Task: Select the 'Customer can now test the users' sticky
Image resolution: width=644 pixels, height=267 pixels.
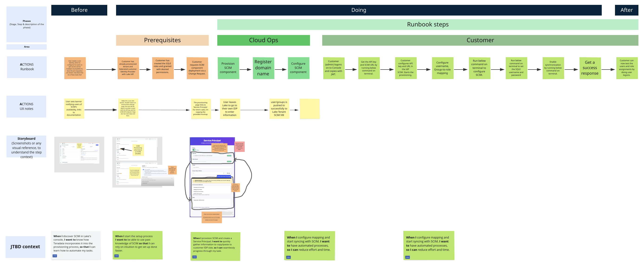Action: 627,68
